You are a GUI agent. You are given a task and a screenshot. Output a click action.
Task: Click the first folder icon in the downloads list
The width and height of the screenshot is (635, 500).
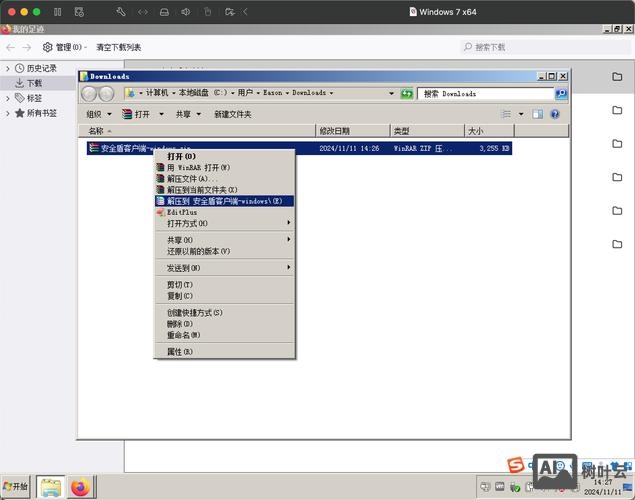click(x=617, y=77)
